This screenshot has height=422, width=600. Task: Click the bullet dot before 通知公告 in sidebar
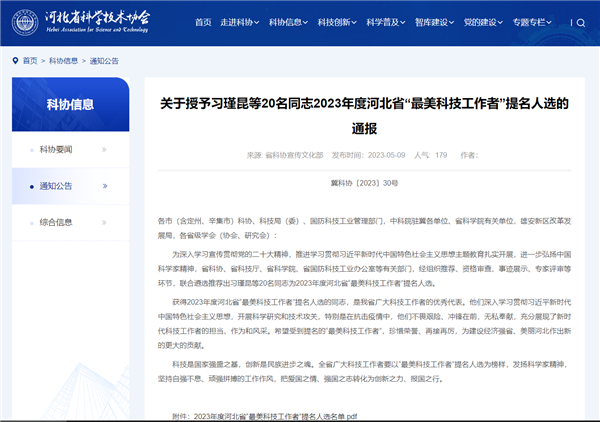[30, 186]
